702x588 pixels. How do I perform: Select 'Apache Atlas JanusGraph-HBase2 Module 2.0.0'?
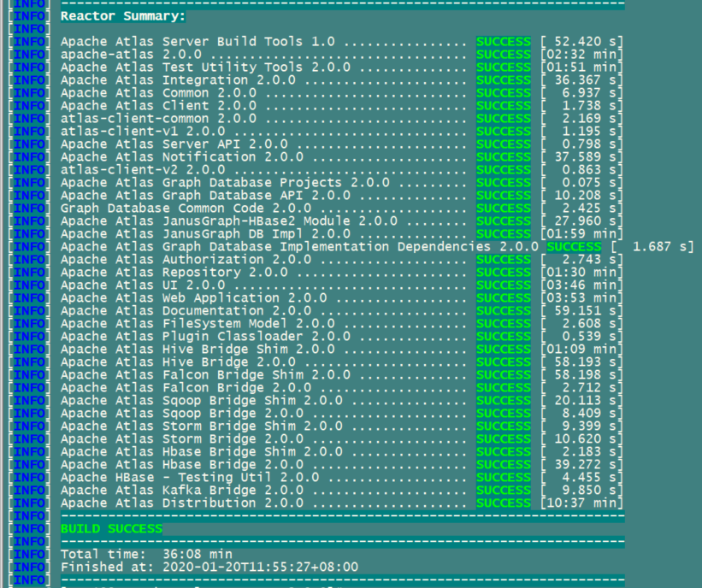[229, 221]
